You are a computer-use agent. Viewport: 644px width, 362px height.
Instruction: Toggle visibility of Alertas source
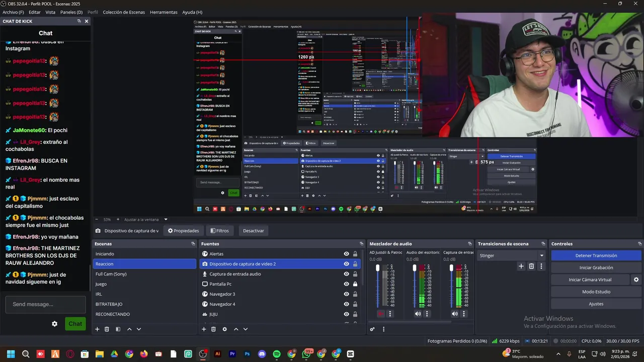[346, 254]
